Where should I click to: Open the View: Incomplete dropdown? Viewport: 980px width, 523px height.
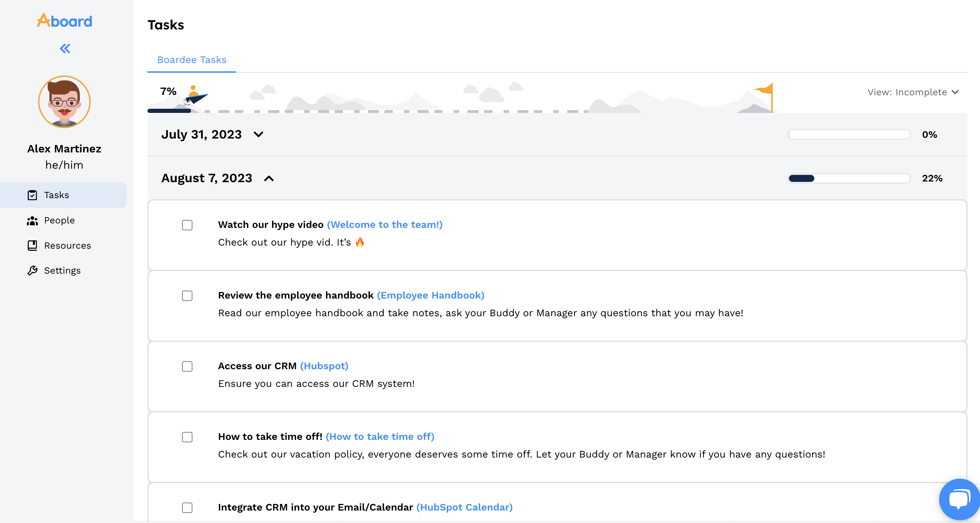click(x=912, y=92)
